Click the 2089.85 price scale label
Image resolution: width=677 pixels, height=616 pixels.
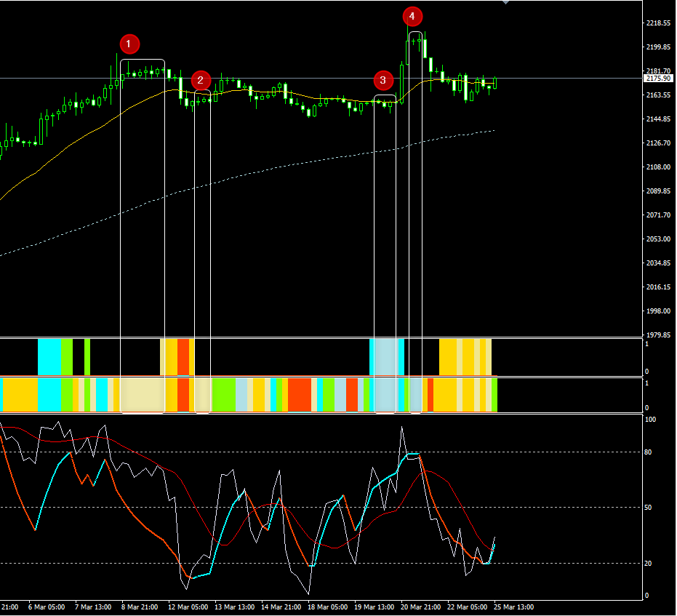(x=658, y=191)
